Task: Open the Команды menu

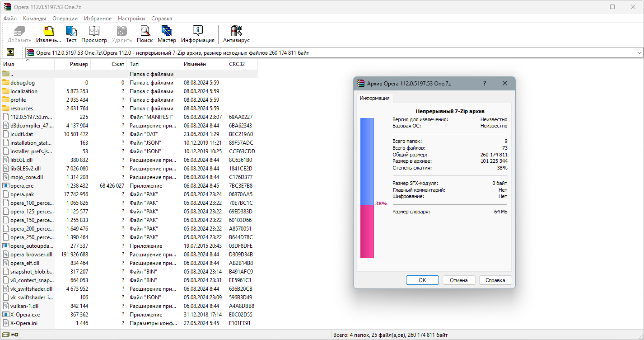Action: (34, 19)
